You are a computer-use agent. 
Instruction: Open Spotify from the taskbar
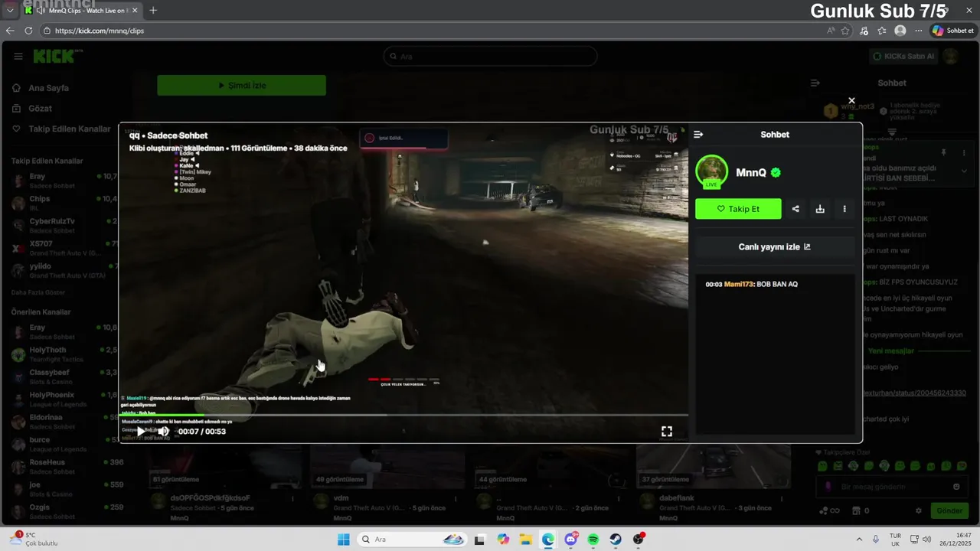(x=593, y=540)
